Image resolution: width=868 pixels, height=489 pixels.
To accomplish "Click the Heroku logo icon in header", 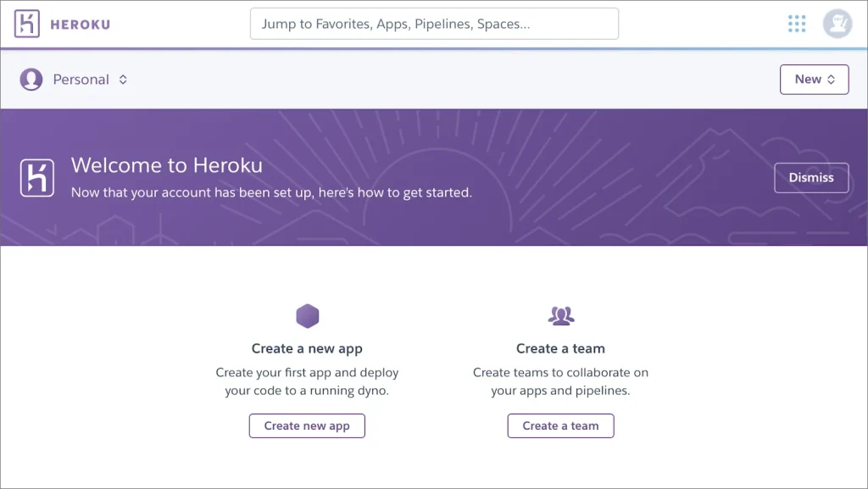I will 26,24.
